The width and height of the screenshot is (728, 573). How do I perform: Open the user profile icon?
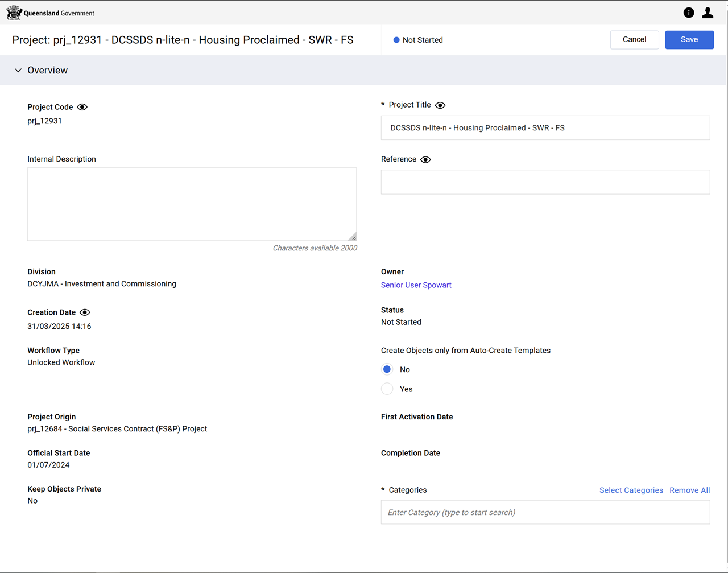[x=708, y=13]
